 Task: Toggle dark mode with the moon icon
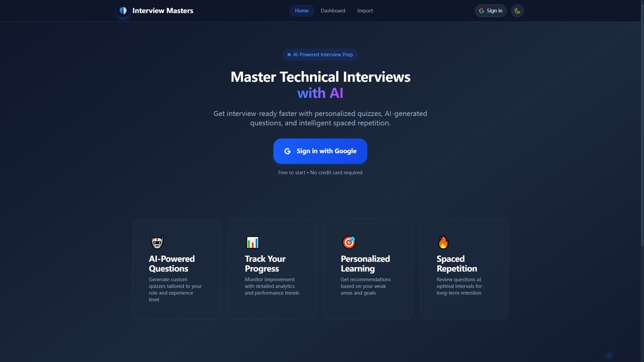coord(517,11)
